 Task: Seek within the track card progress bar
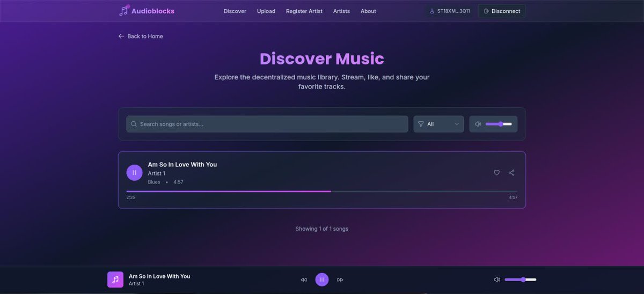(322, 191)
